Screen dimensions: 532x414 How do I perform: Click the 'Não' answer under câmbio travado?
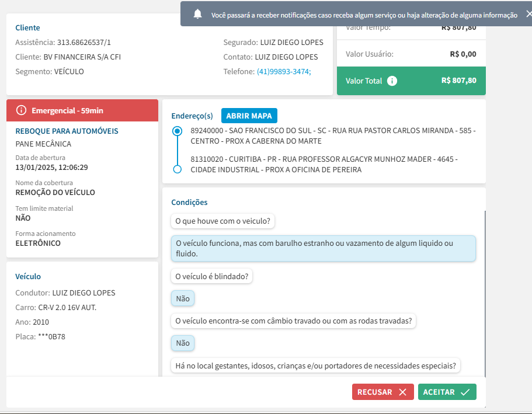click(183, 343)
